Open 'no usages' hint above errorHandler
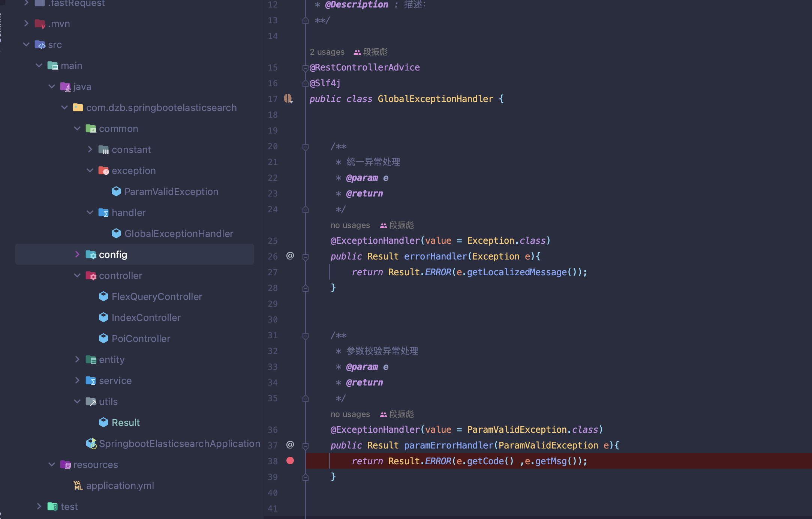 (350, 225)
